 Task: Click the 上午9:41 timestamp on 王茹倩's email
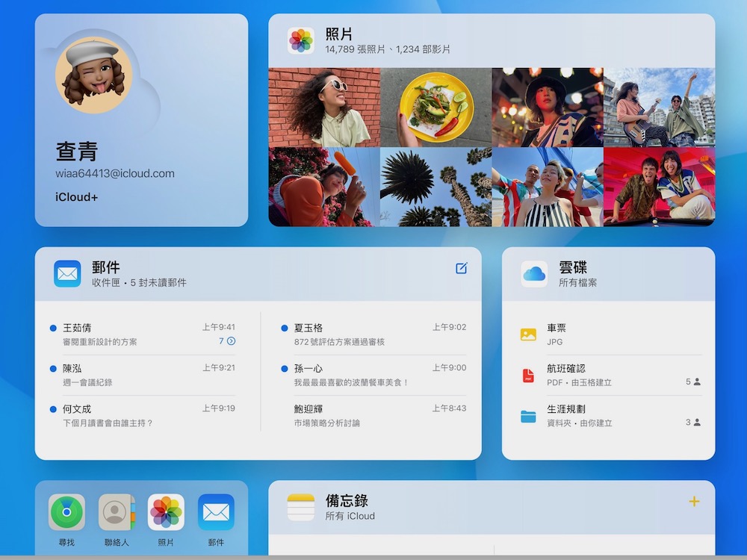click(219, 327)
